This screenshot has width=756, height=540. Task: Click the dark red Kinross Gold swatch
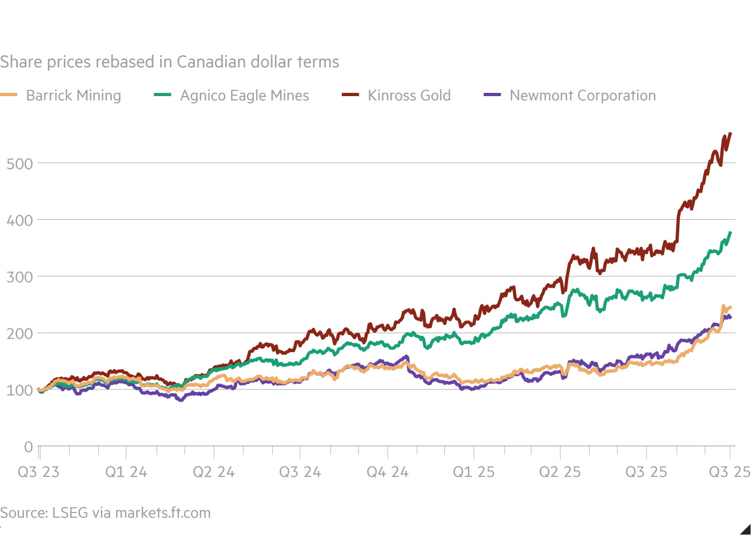coord(350,95)
